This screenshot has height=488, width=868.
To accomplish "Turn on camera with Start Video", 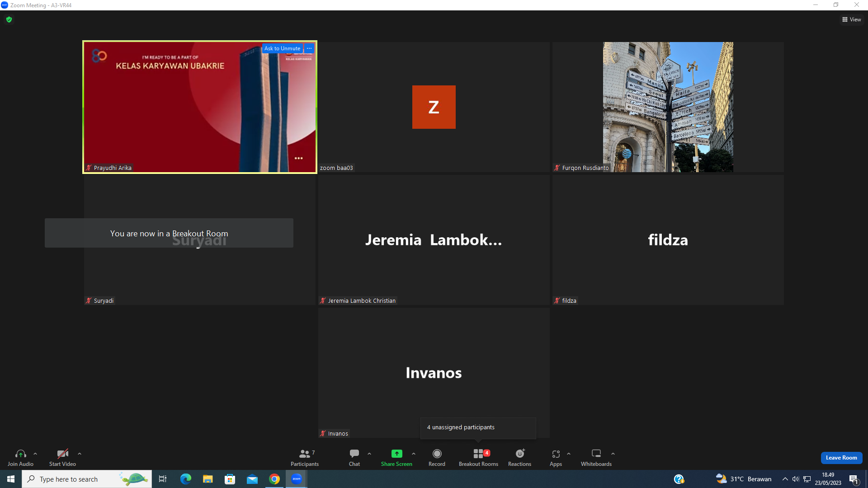I will point(62,457).
